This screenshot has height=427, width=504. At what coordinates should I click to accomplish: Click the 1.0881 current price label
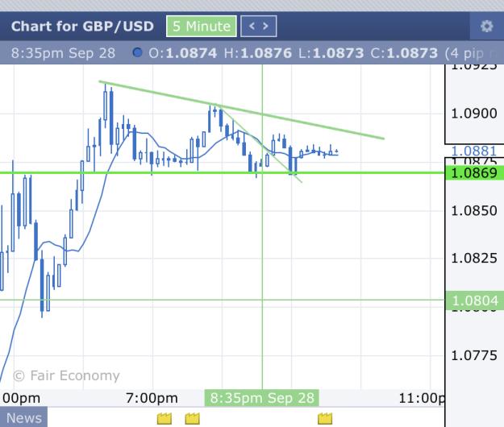point(474,151)
